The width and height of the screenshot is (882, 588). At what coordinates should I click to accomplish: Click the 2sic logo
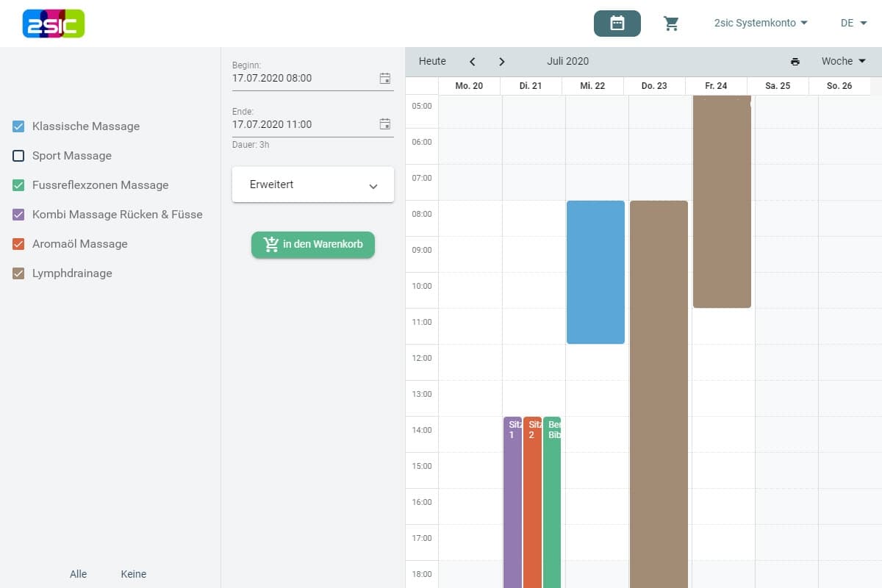click(x=54, y=24)
